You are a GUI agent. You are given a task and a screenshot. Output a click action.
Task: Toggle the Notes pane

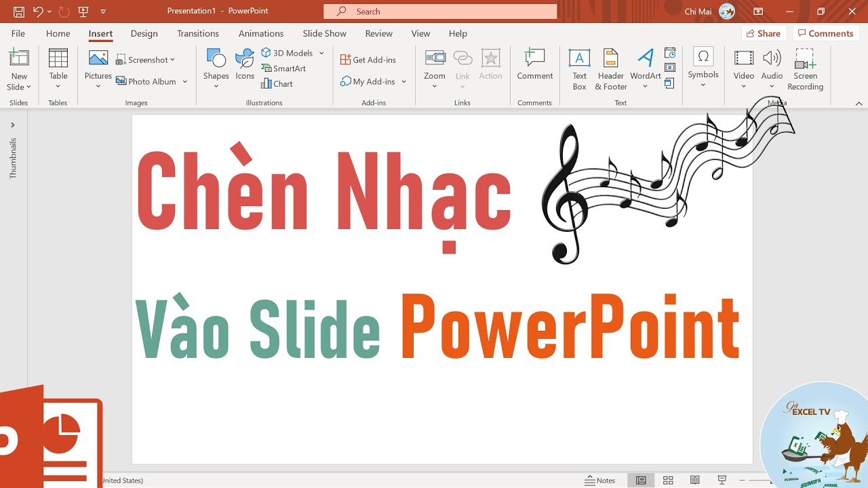pos(600,480)
